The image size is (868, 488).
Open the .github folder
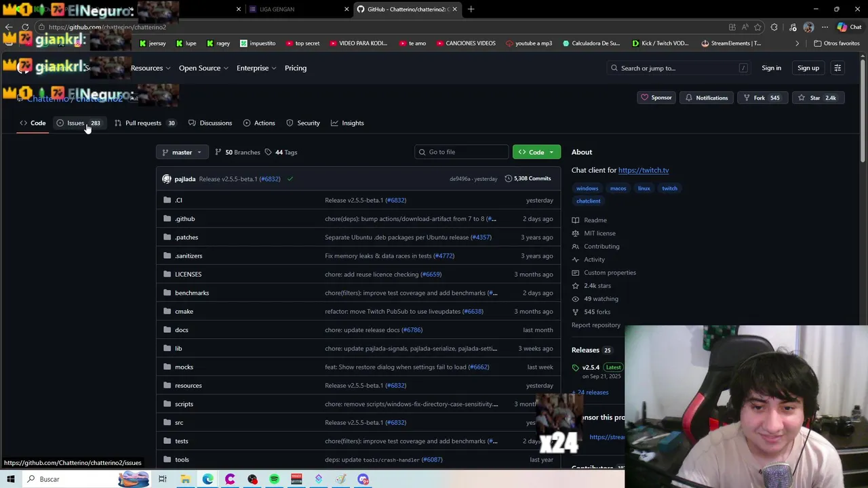(184, 218)
